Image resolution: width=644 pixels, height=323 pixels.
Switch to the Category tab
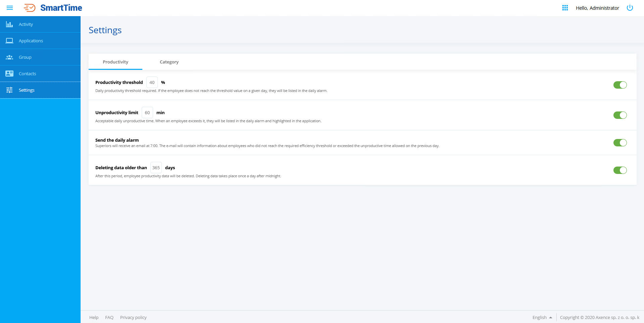[169, 62]
